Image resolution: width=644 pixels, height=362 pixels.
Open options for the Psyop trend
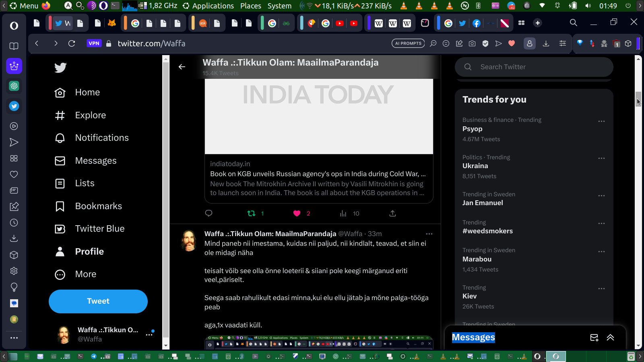pos(601,121)
